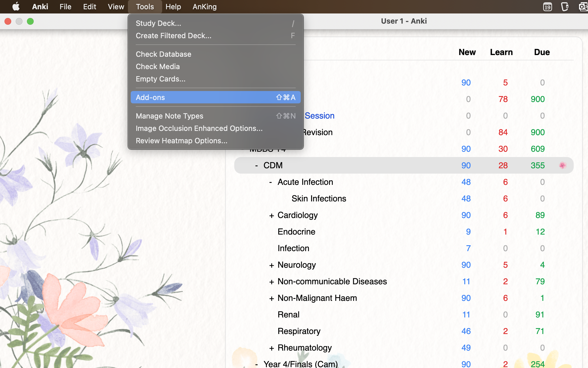
Task: Open the Apple menu
Action: point(16,6)
